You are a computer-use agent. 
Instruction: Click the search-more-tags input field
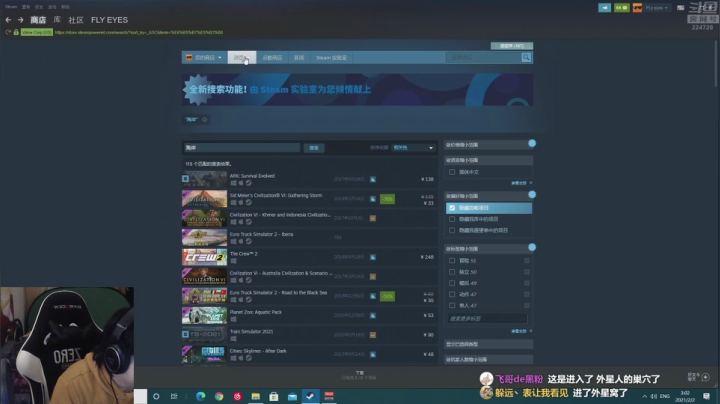(x=487, y=318)
